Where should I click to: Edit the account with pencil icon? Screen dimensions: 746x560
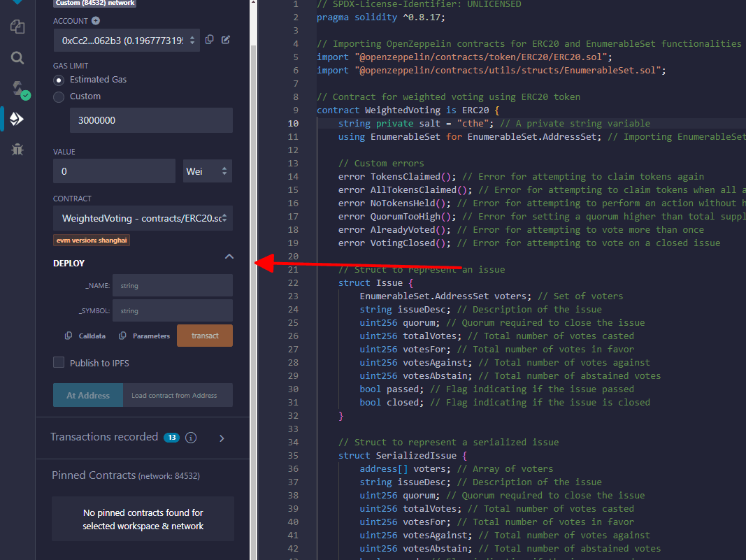click(x=226, y=39)
